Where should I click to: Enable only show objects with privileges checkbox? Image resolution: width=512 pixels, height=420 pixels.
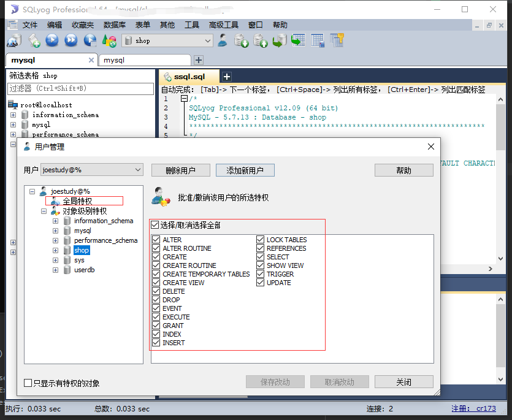pyautogui.click(x=28, y=383)
